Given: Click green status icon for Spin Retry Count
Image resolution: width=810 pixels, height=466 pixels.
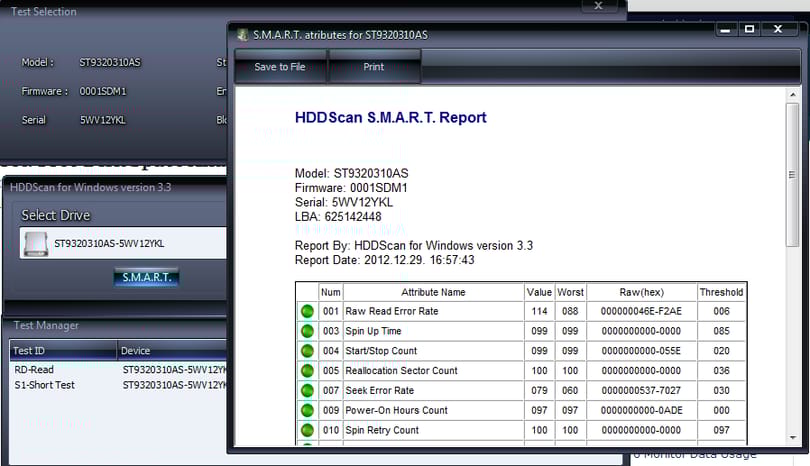Looking at the screenshot, I should click(x=307, y=430).
